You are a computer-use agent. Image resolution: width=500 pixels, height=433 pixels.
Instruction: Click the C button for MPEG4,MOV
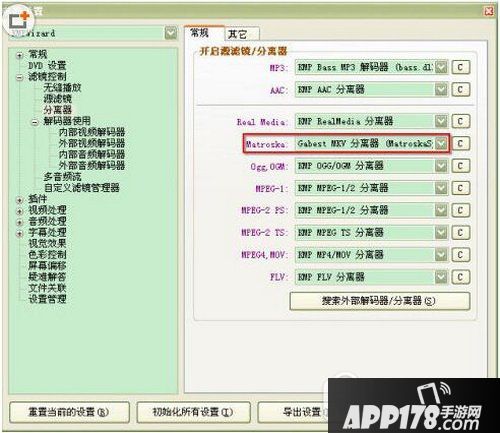[461, 255]
